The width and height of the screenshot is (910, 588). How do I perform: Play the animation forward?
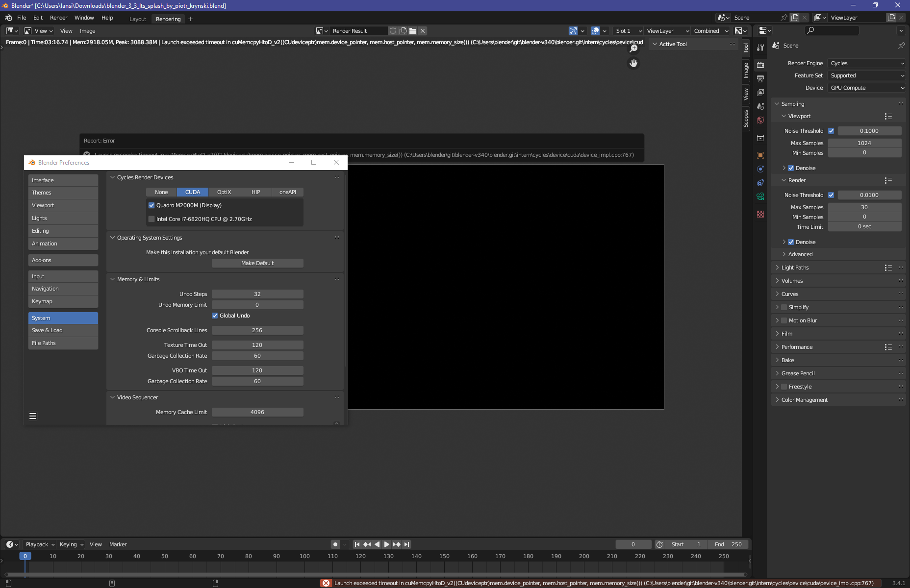[x=386, y=544]
